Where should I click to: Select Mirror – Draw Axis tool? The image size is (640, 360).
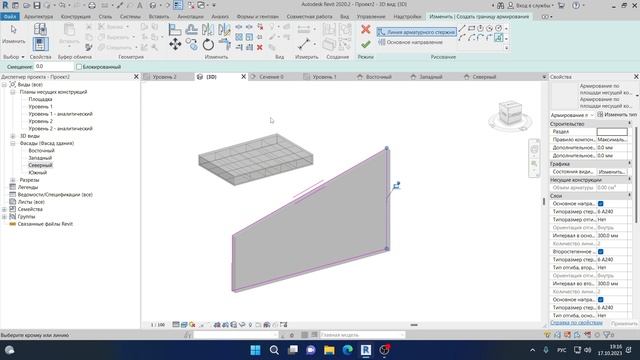click(224, 29)
